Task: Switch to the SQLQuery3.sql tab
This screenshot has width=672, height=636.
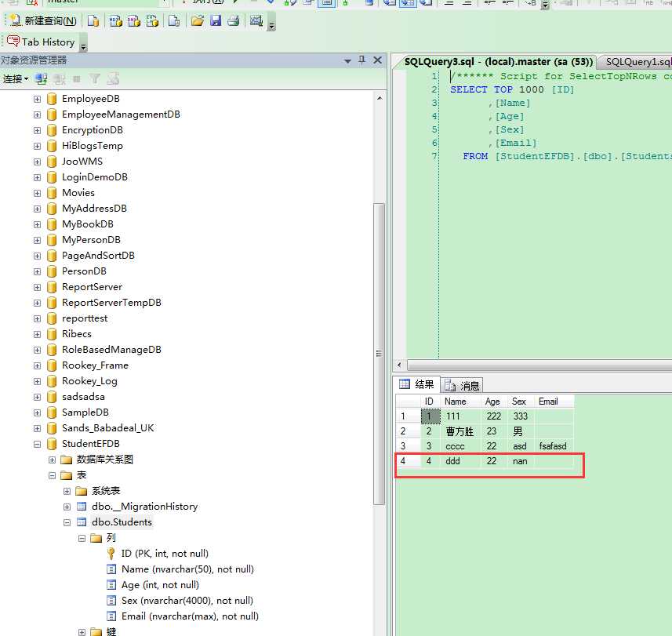Action: click(x=498, y=62)
